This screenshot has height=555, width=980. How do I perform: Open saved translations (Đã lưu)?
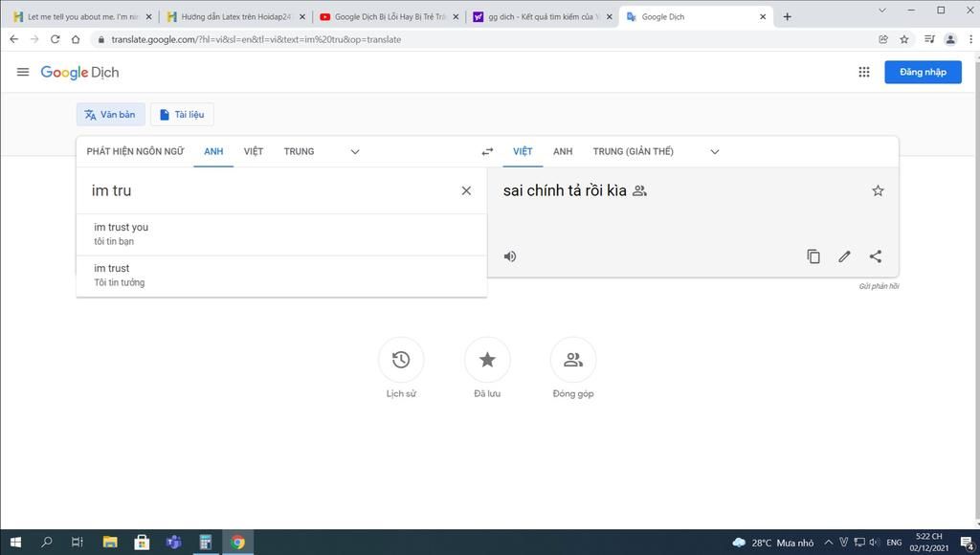487,360
